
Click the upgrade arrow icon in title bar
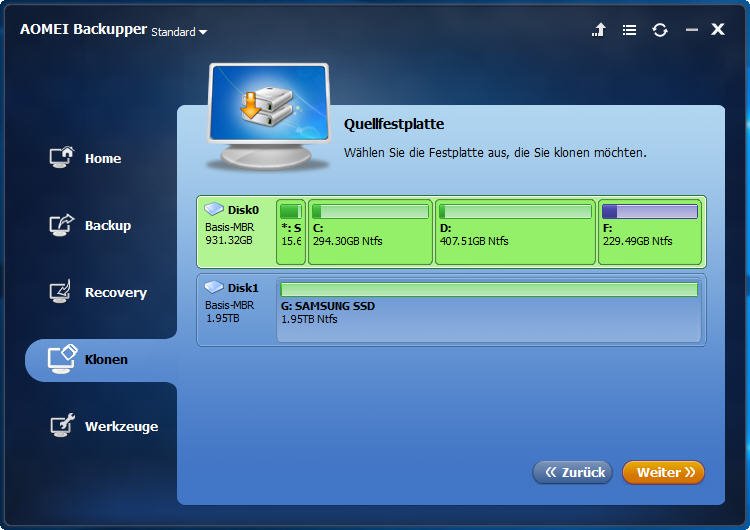point(599,30)
